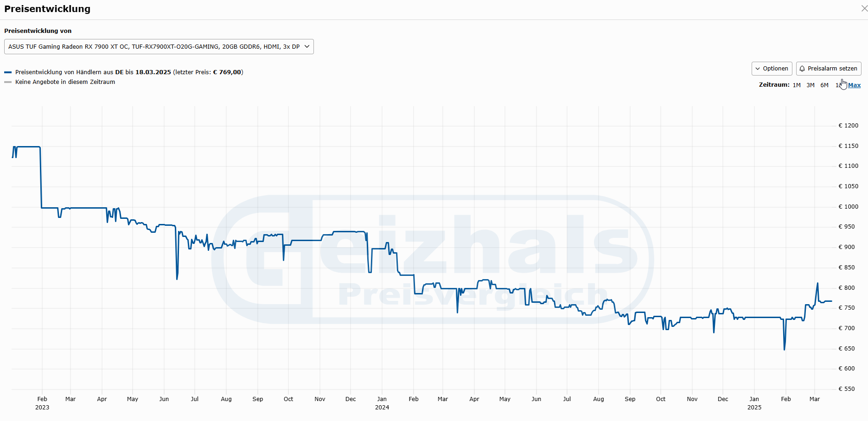Click the 'Jan 2024' axis label
868x421 pixels.
click(382, 403)
